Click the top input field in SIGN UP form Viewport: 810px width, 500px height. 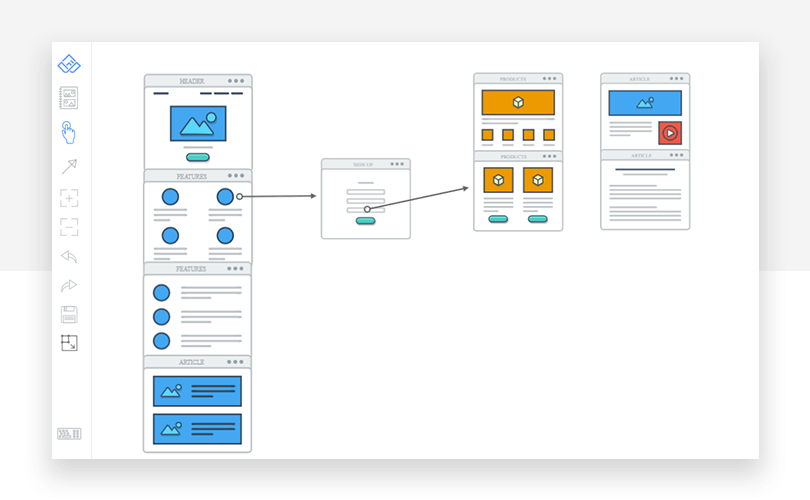coord(366,192)
